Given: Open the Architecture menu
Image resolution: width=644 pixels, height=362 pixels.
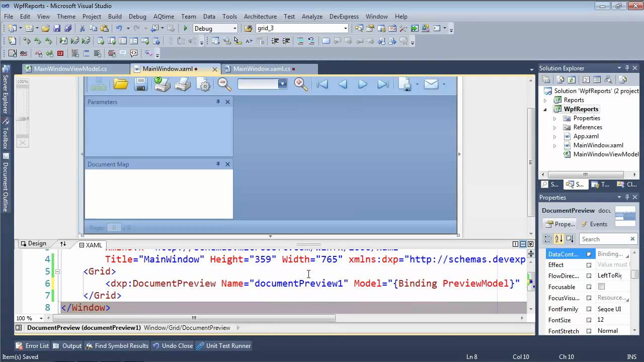Looking at the screenshot, I should pos(260,17).
